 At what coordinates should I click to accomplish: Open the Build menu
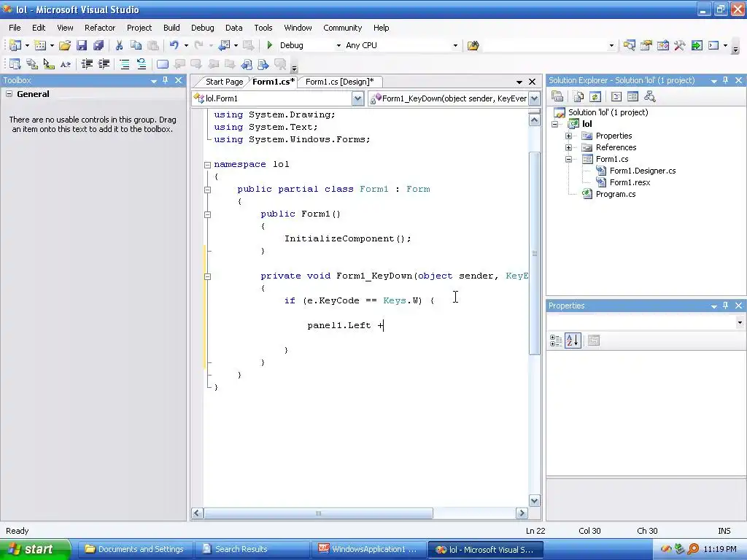click(x=171, y=28)
